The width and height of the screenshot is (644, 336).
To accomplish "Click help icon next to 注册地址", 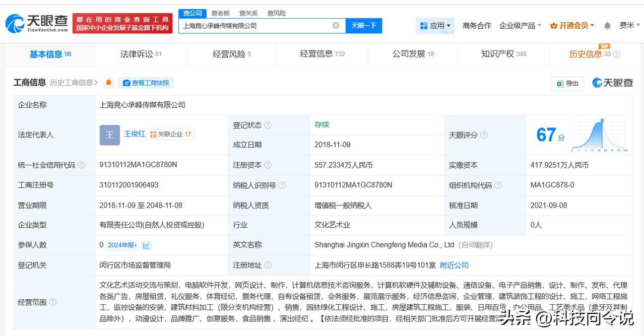I will click(x=268, y=265).
